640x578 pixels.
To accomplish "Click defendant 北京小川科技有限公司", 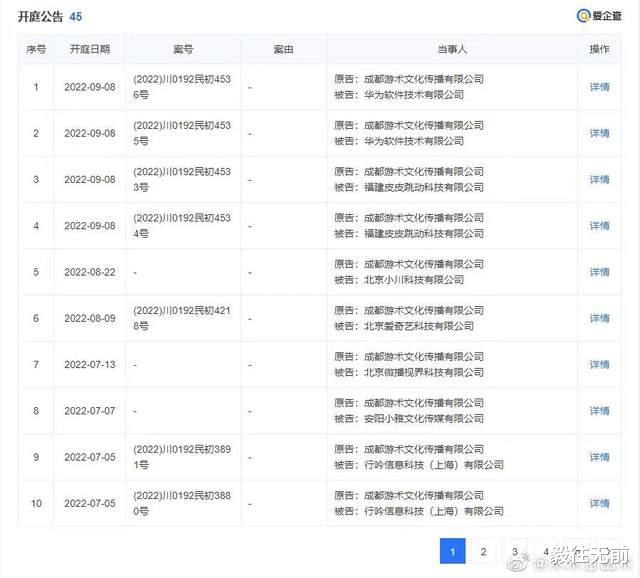I will [414, 280].
